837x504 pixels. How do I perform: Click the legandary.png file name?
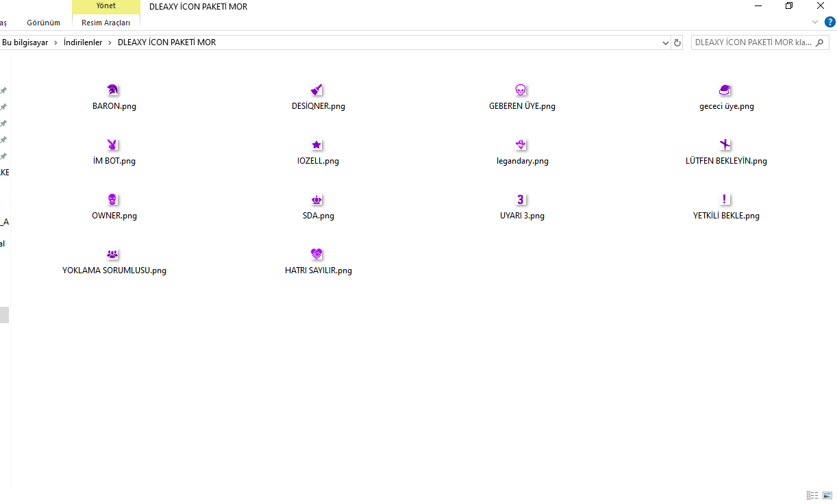[x=523, y=161]
